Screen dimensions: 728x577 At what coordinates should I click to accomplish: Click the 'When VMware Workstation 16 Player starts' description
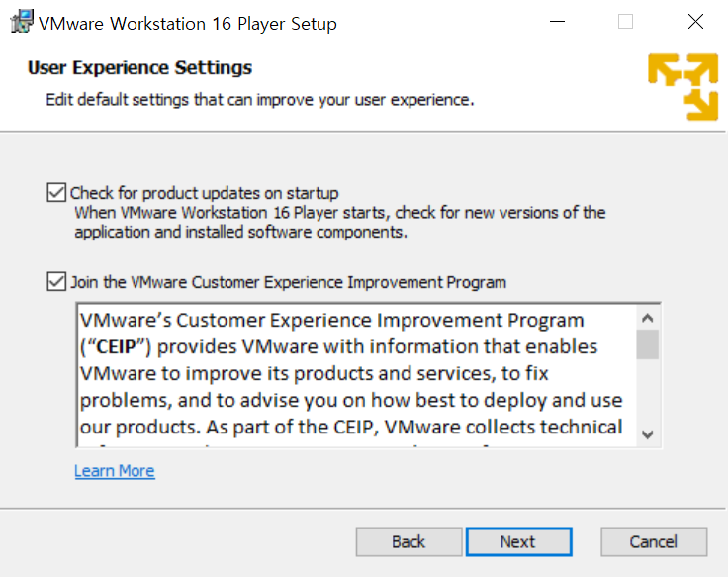340,222
